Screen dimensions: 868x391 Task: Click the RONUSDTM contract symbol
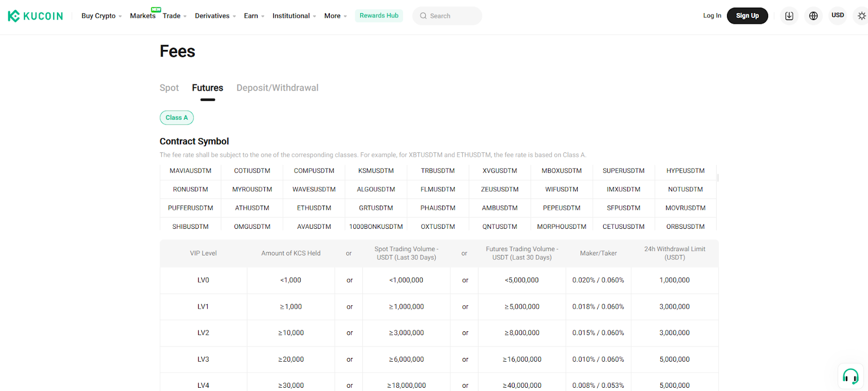(190, 189)
